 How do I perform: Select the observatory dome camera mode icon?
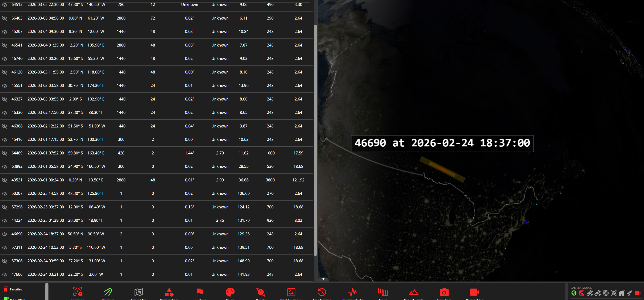click(622, 293)
